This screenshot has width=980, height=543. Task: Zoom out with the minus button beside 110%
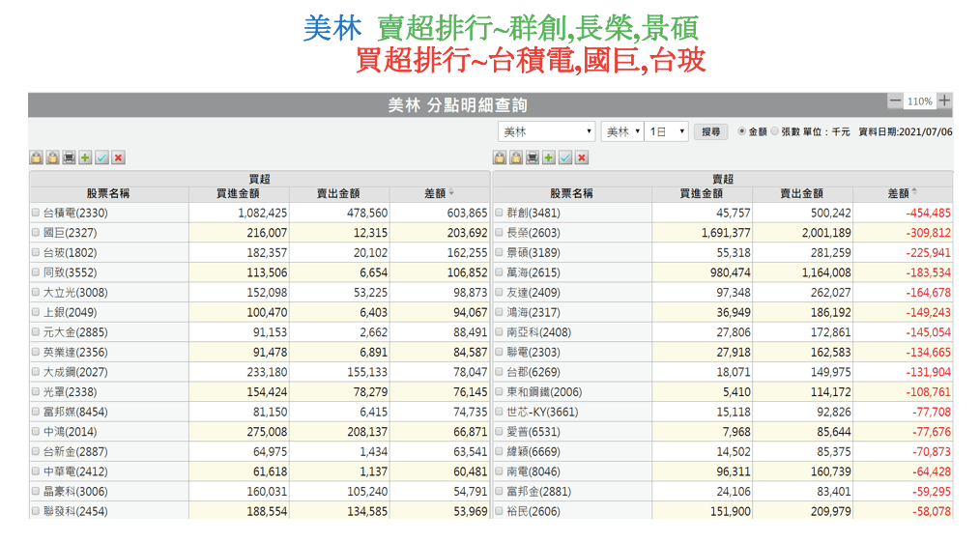(895, 100)
